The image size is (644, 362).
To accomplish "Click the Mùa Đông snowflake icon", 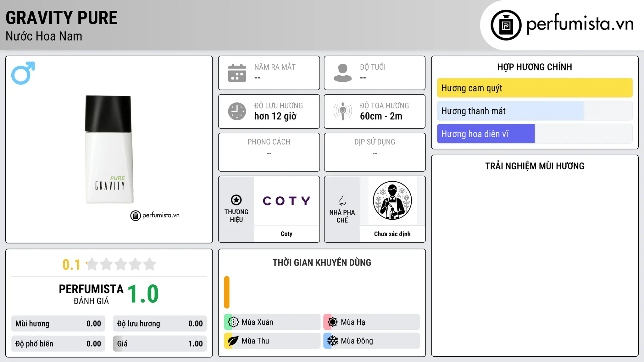I will 333,341.
